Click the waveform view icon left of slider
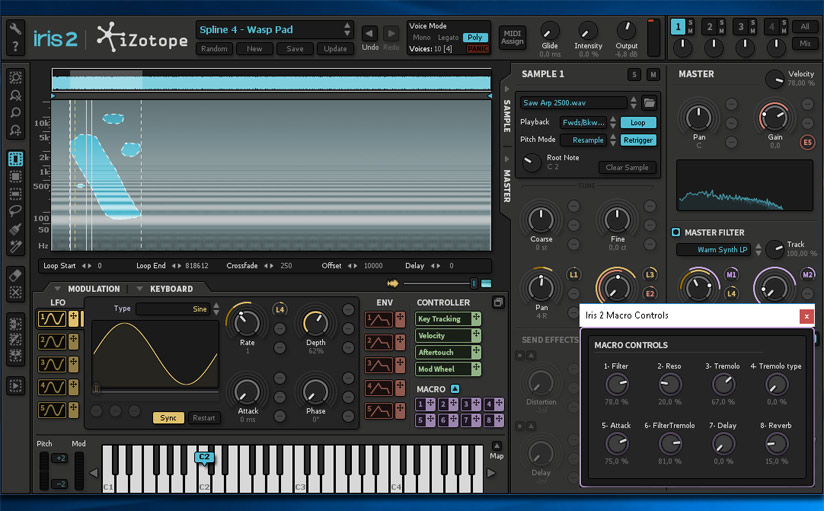Image resolution: width=824 pixels, height=511 pixels. point(393,283)
